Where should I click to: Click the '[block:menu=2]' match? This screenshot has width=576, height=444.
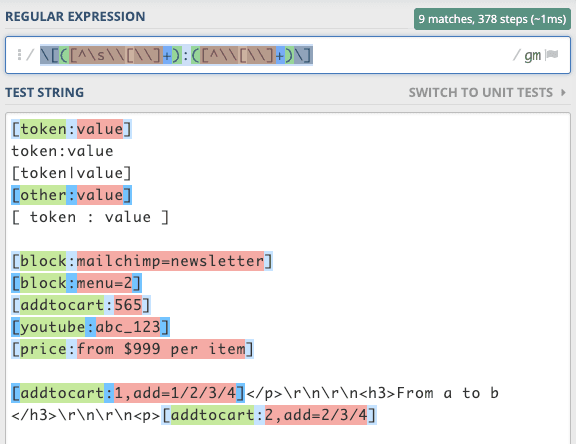[76, 283]
